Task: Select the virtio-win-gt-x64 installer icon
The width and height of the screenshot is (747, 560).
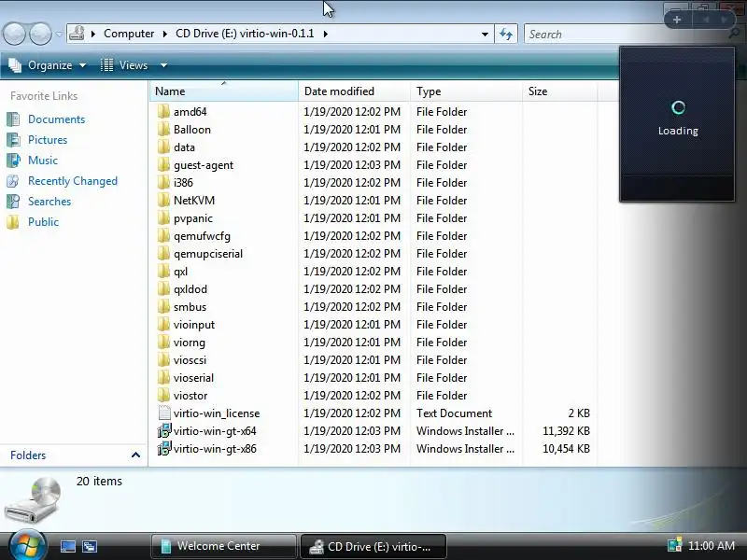Action: tap(164, 431)
